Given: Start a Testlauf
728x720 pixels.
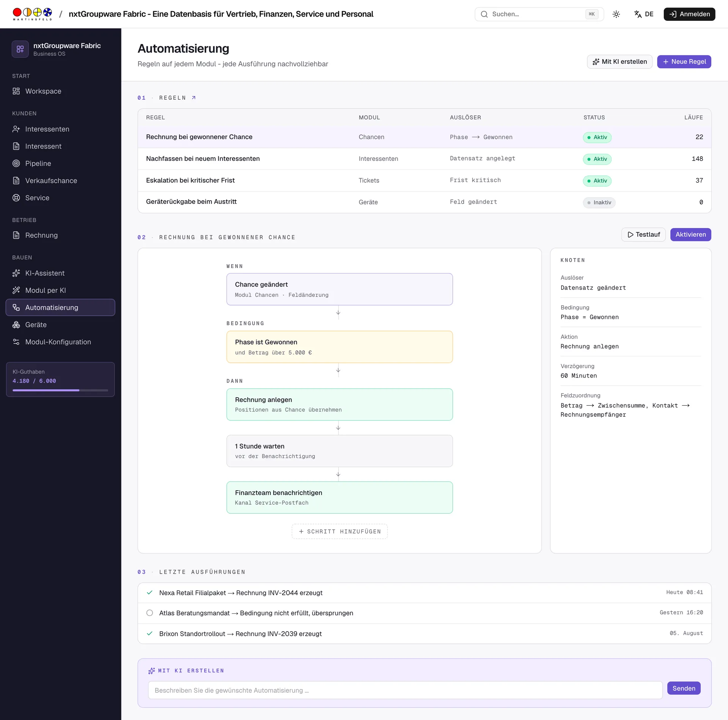Looking at the screenshot, I should click(x=643, y=235).
